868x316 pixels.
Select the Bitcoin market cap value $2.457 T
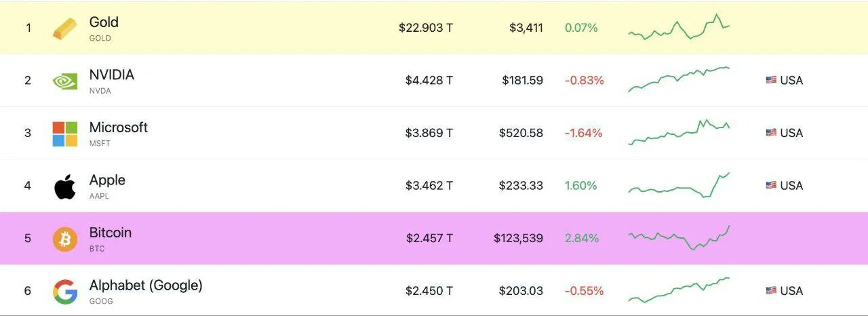(x=429, y=238)
